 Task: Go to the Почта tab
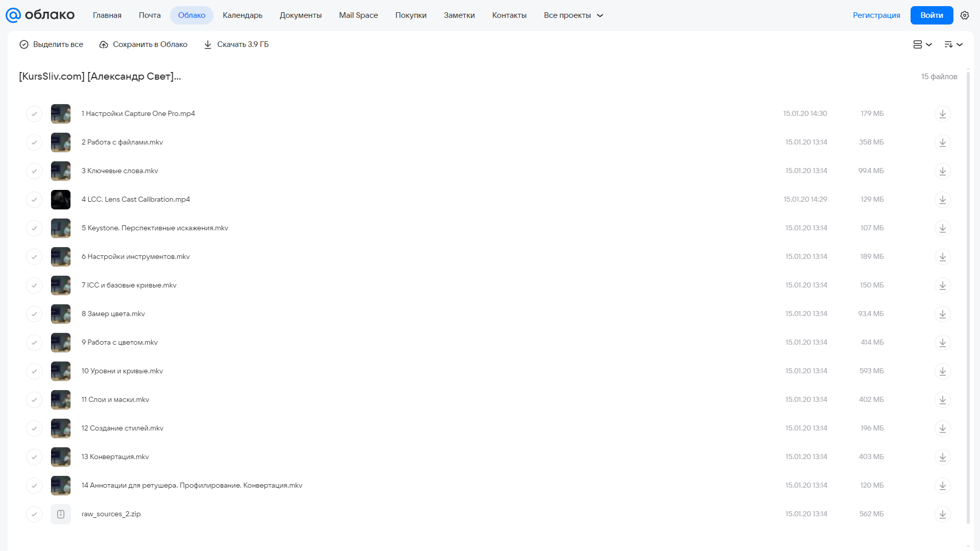pos(150,15)
